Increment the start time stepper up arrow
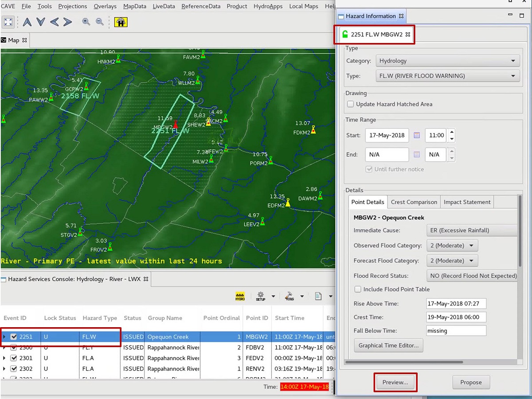Viewport: 532px width, 399px height. tap(451, 132)
